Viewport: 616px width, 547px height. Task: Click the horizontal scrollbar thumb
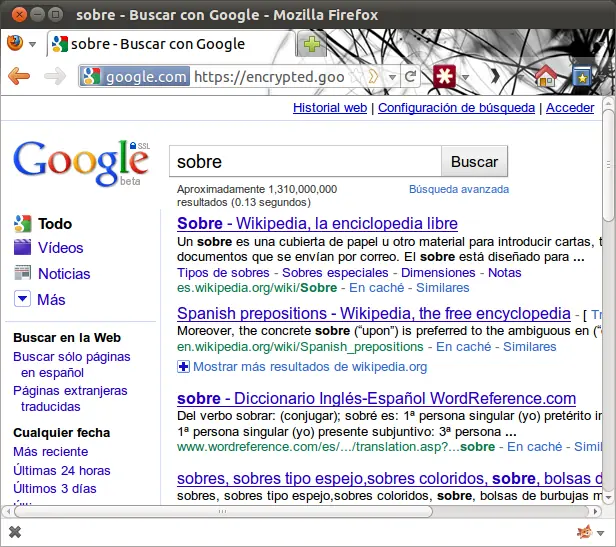click(223, 512)
